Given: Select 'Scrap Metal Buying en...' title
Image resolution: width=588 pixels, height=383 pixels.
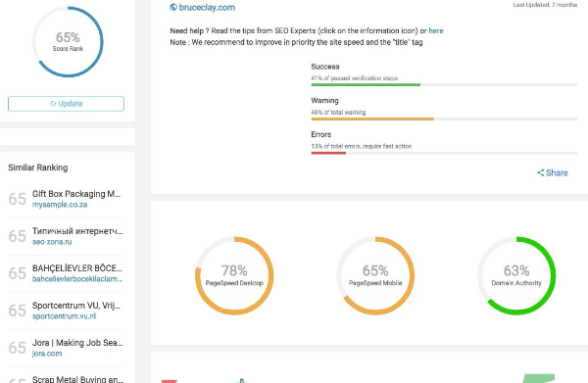Looking at the screenshot, I should pyautogui.click(x=77, y=379).
